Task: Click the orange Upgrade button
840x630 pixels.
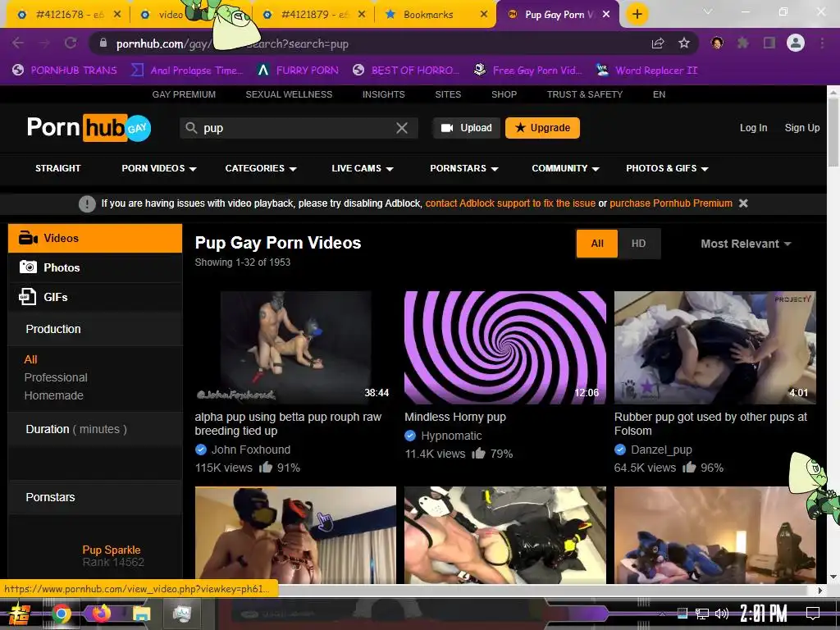Action: click(x=542, y=128)
